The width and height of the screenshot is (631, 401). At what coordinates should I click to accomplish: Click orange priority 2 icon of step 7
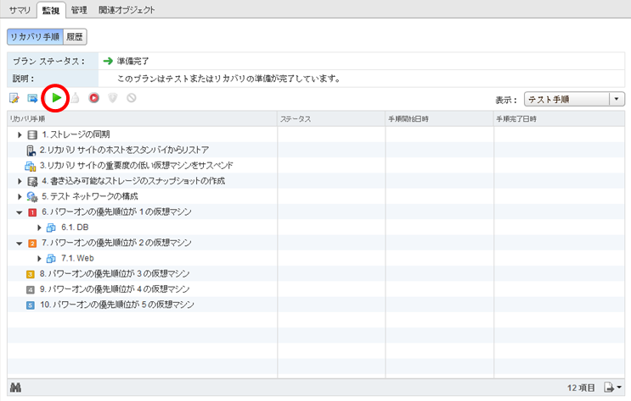32,243
